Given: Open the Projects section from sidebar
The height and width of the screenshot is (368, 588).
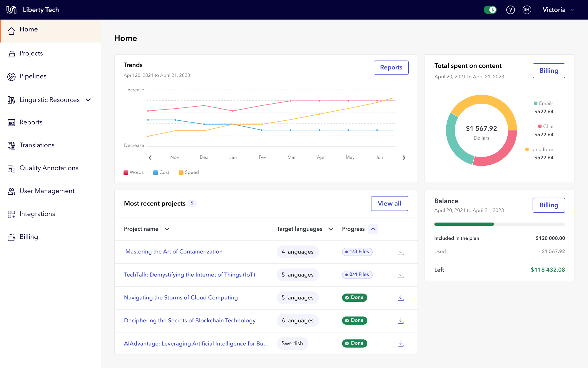Looking at the screenshot, I should point(31,53).
